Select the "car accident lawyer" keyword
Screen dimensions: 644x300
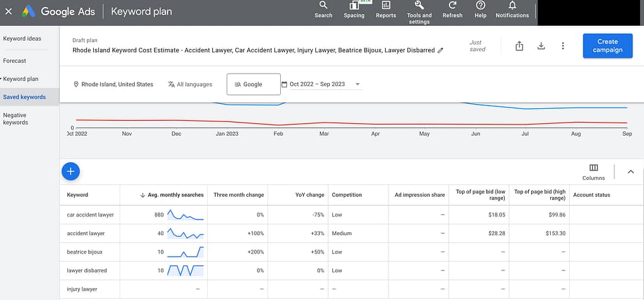[91, 214]
